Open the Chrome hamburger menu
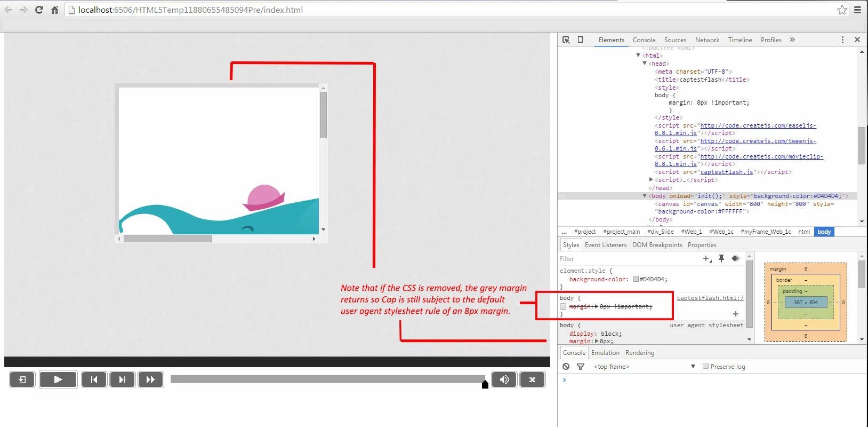 click(x=857, y=10)
